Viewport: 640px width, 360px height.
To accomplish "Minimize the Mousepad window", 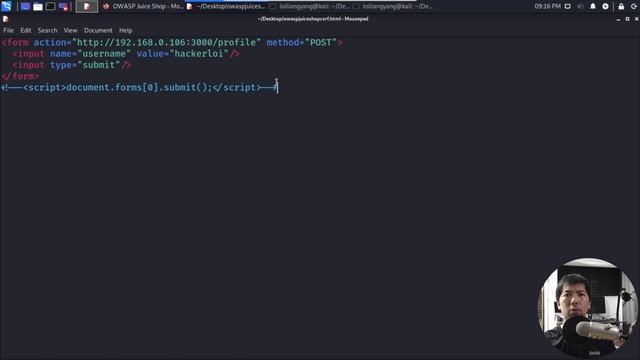I will 618,19.
